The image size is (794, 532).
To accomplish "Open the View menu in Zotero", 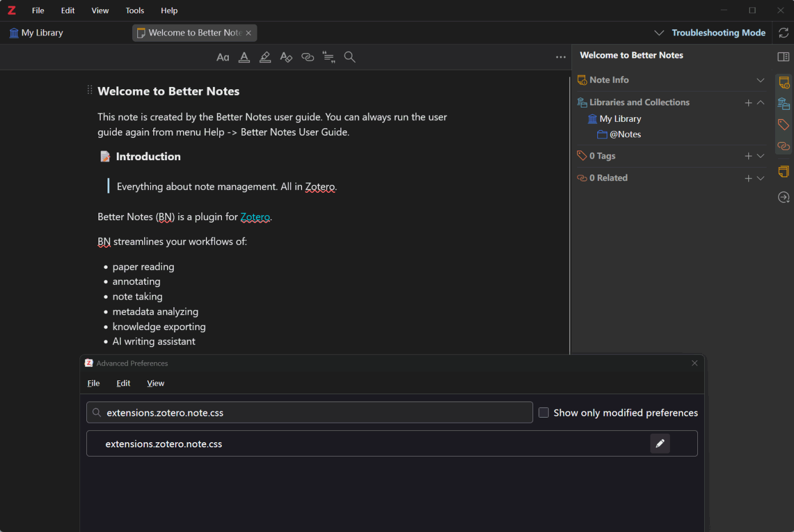I will tap(100, 10).
